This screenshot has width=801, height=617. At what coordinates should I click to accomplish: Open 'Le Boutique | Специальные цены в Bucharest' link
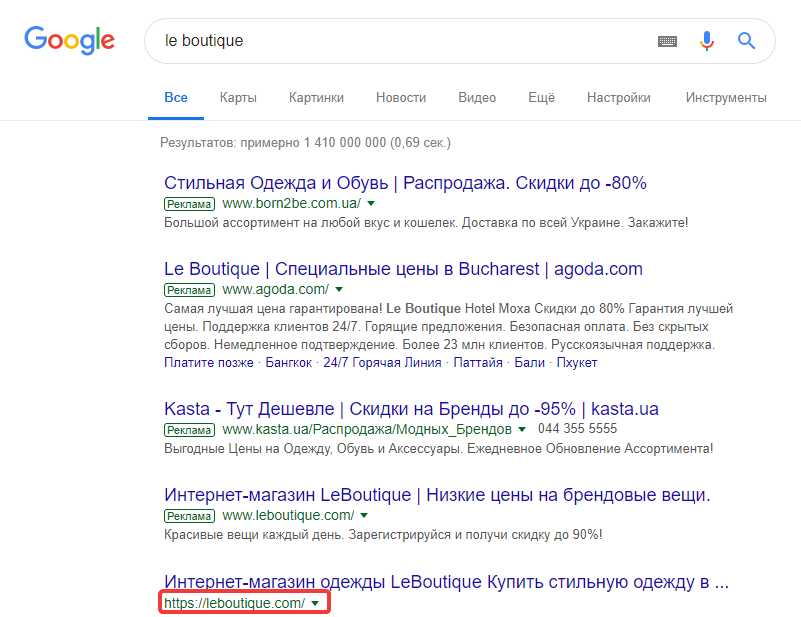point(403,269)
